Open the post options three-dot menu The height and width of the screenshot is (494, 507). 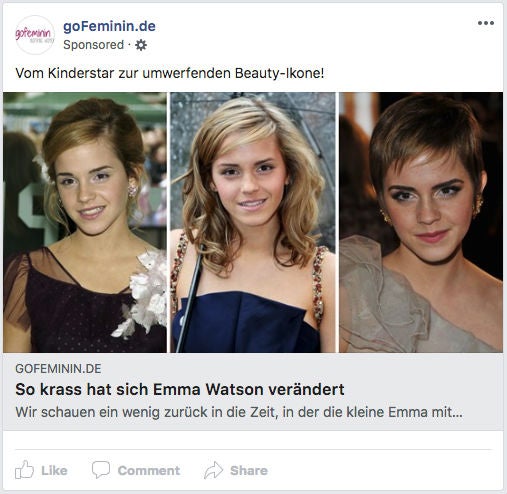pyautogui.click(x=486, y=23)
